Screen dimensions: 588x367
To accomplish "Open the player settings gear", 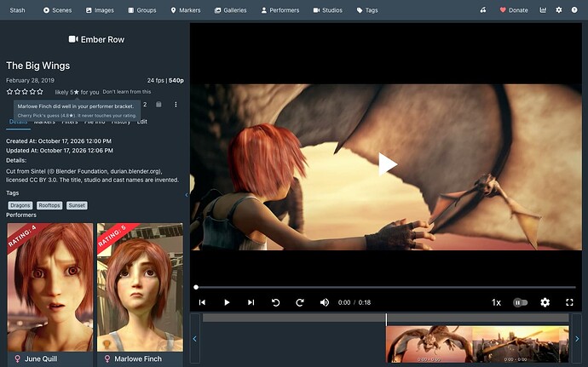I will (x=545, y=302).
